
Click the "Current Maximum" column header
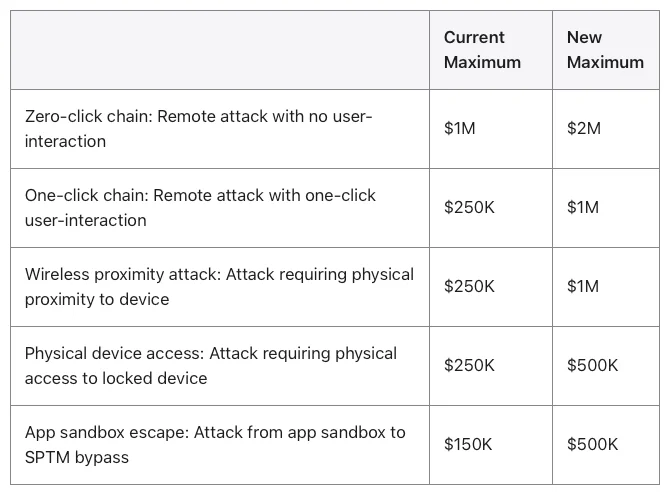click(x=482, y=50)
